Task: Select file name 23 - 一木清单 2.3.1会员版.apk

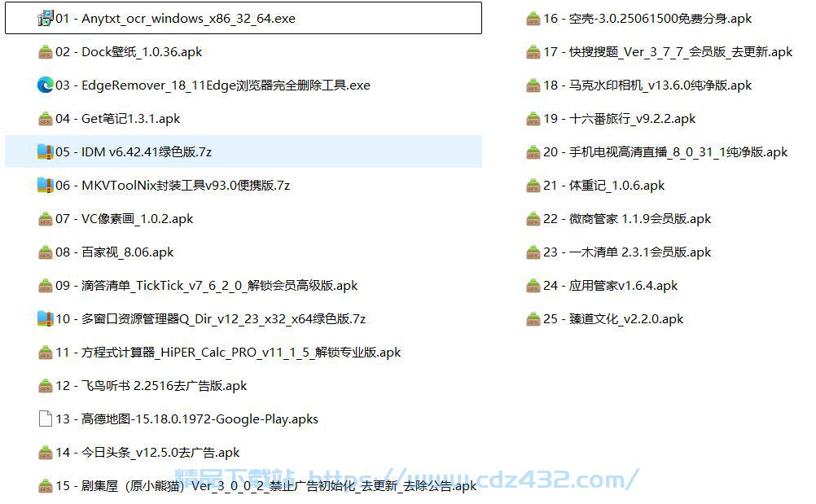Action: tap(627, 252)
